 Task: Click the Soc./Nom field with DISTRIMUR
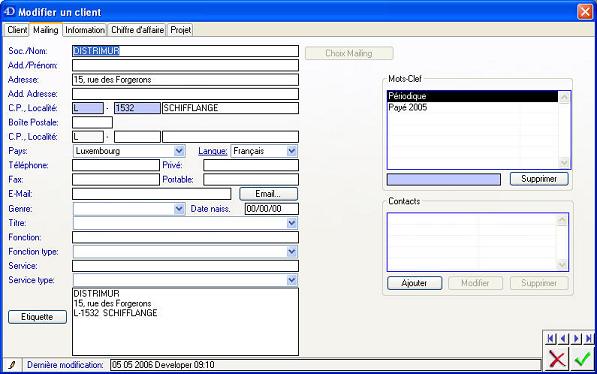tap(185, 51)
